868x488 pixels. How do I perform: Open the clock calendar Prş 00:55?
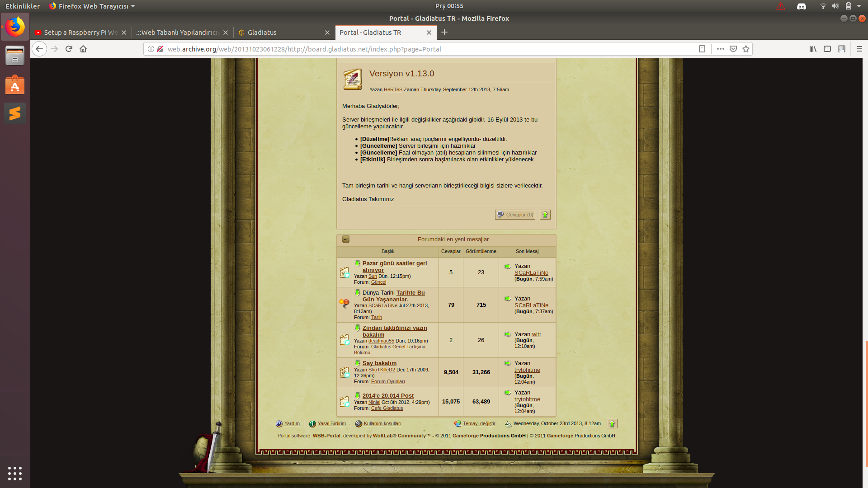[449, 6]
